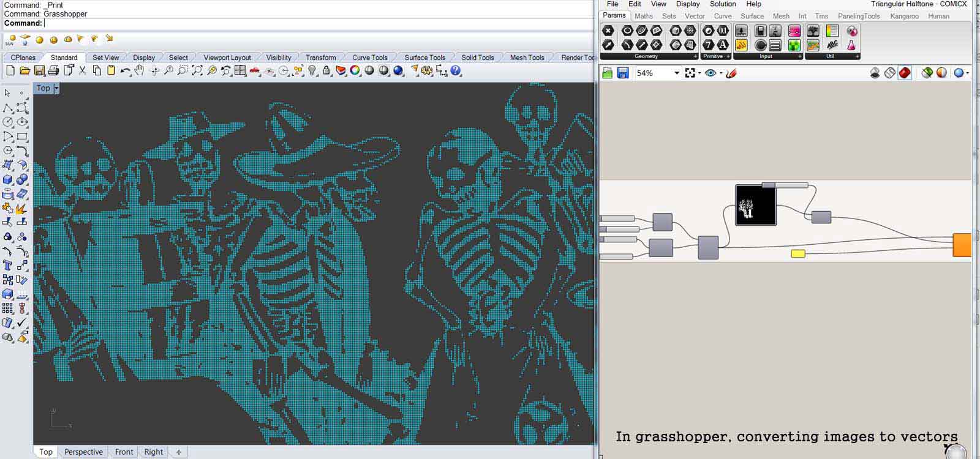980x459 pixels.
Task: Open the four-viewport layout icon
Action: point(240,71)
